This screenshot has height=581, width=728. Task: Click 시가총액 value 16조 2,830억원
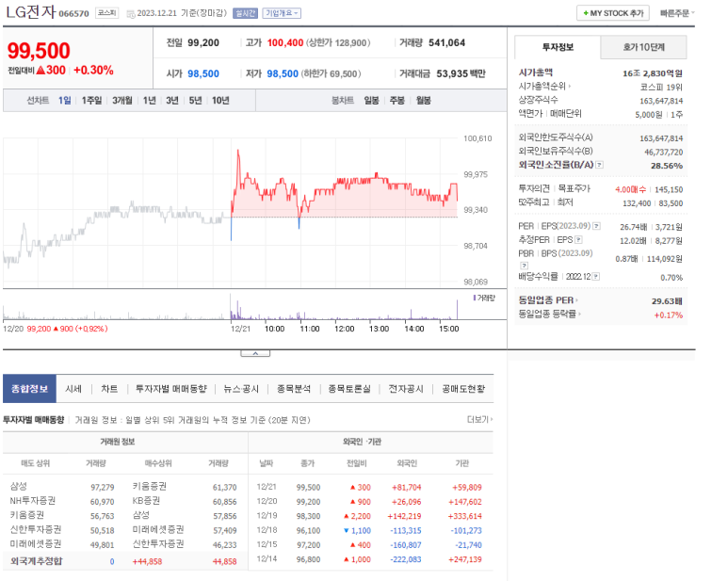pos(653,73)
